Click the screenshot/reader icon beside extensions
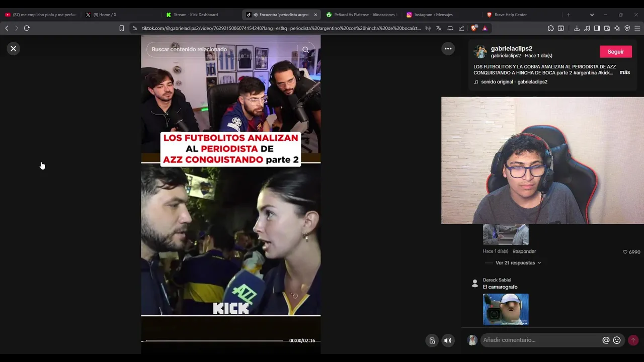Viewport: 644px width, 362px height. [561, 28]
